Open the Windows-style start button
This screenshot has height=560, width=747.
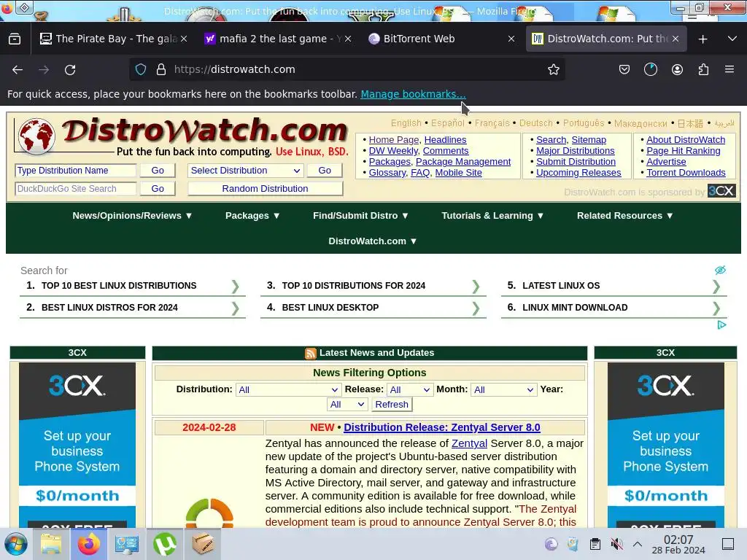click(16, 544)
